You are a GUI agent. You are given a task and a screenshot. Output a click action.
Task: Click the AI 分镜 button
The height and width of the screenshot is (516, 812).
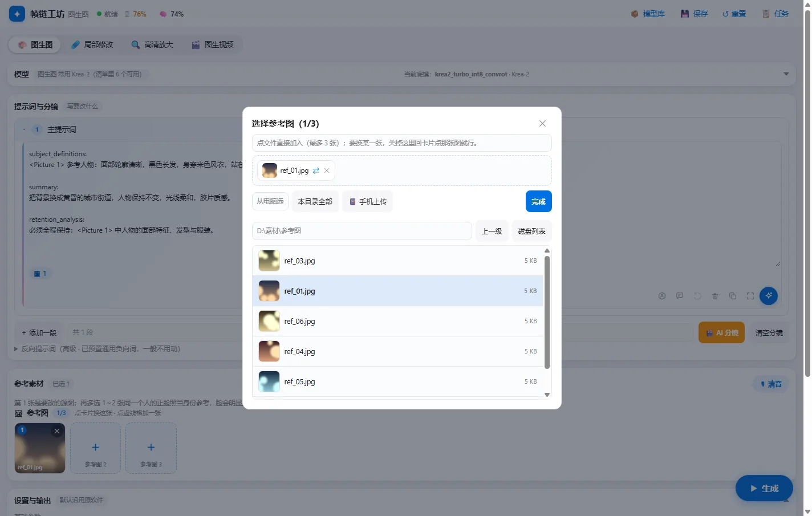[722, 332]
